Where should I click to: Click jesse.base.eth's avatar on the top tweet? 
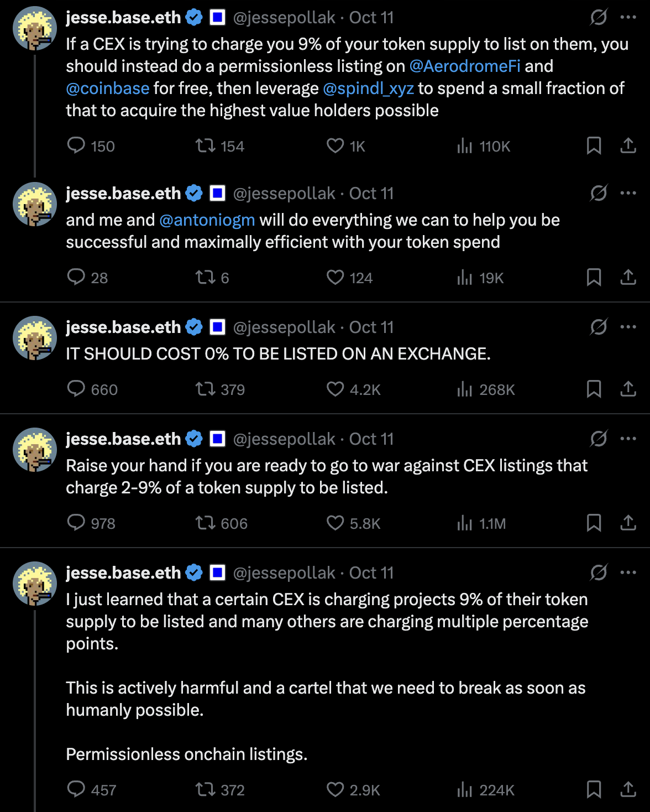(x=34, y=28)
